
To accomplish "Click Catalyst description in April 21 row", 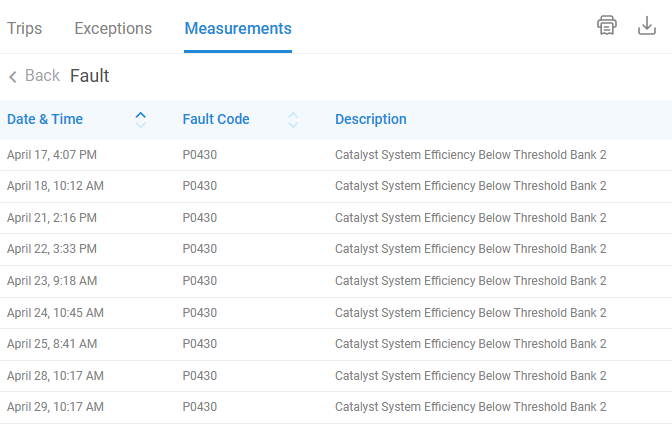I will tap(471, 218).
